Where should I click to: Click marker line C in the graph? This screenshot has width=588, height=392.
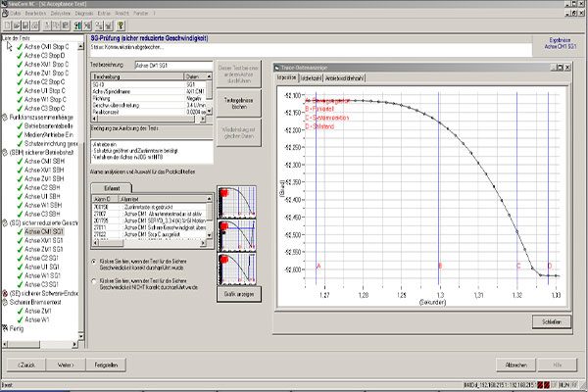coord(516,187)
